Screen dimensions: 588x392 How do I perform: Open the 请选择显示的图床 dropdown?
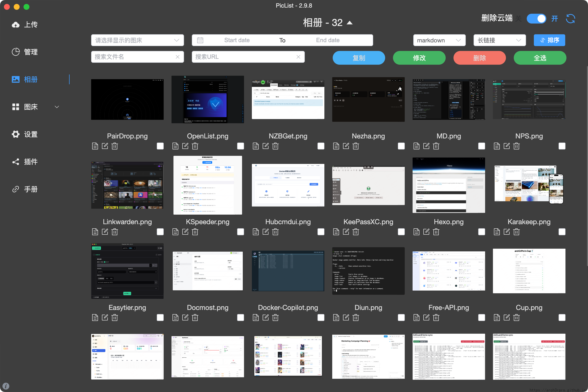[137, 40]
